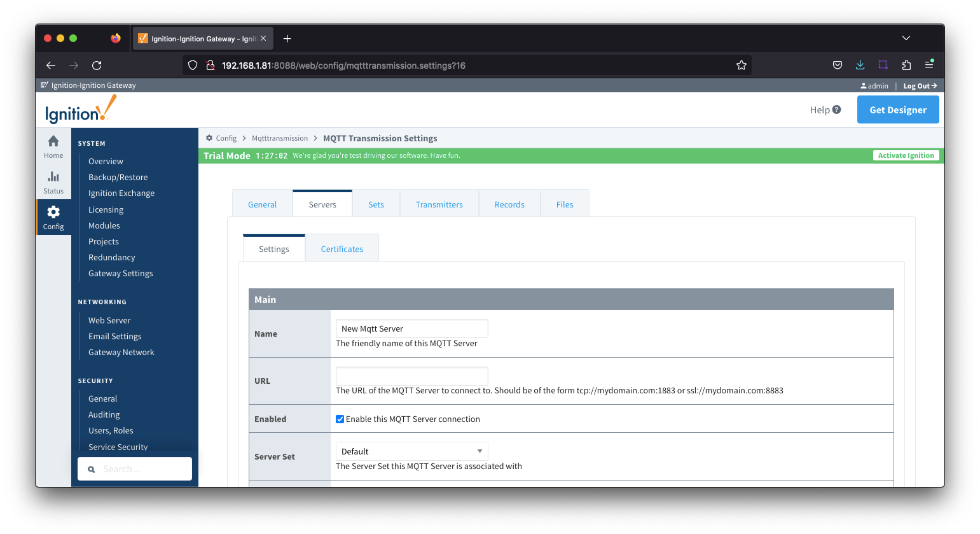Image resolution: width=980 pixels, height=534 pixels.
Task: Switch to the Transmitters tab
Action: (439, 204)
